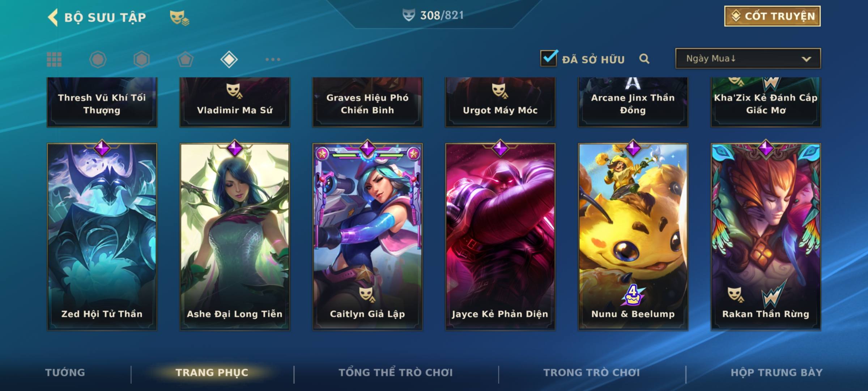Expand sort options with the chevron arrow
The image size is (868, 391).
tap(806, 59)
